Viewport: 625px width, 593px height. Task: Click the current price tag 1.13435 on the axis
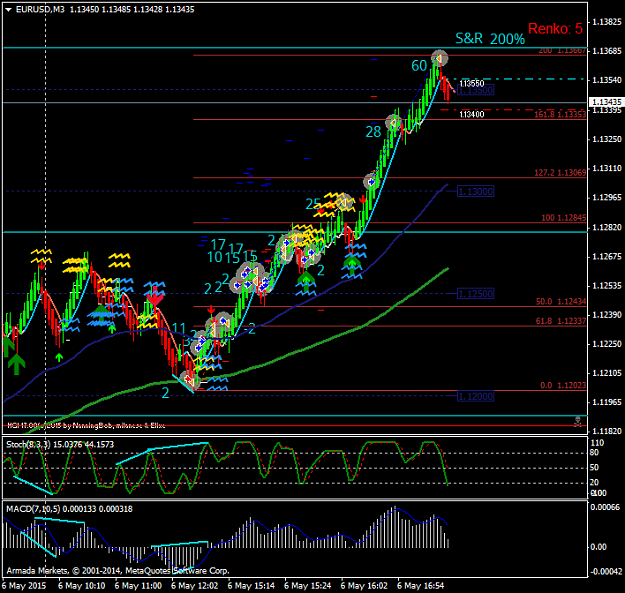click(607, 102)
